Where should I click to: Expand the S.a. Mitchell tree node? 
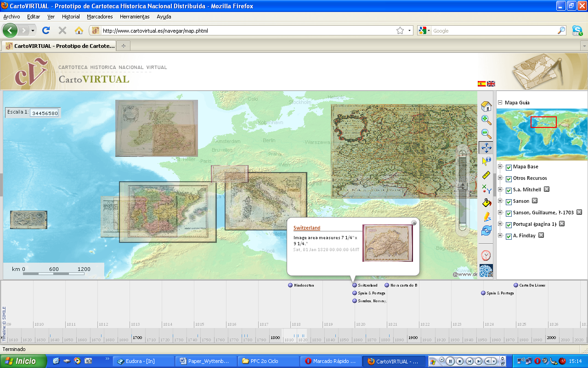(500, 190)
